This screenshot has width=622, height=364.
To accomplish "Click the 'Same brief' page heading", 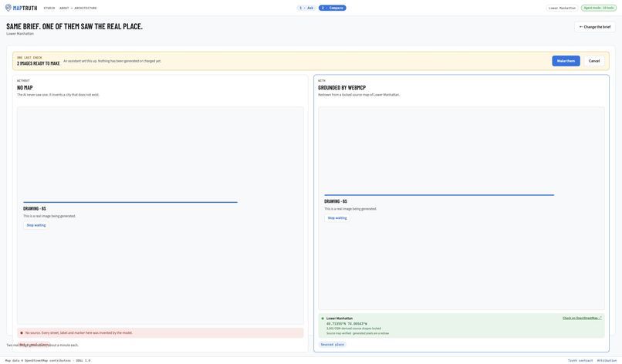I will point(74,26).
